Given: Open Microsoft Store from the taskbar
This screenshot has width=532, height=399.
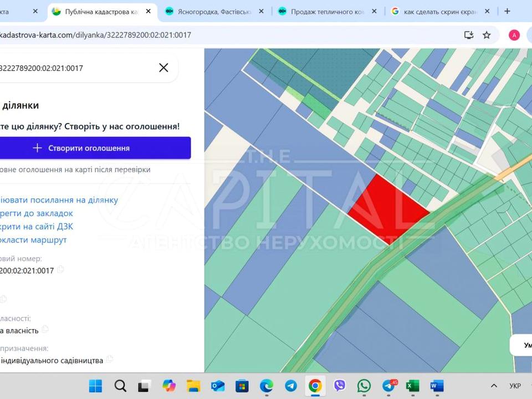Looking at the screenshot, I should point(242,386).
